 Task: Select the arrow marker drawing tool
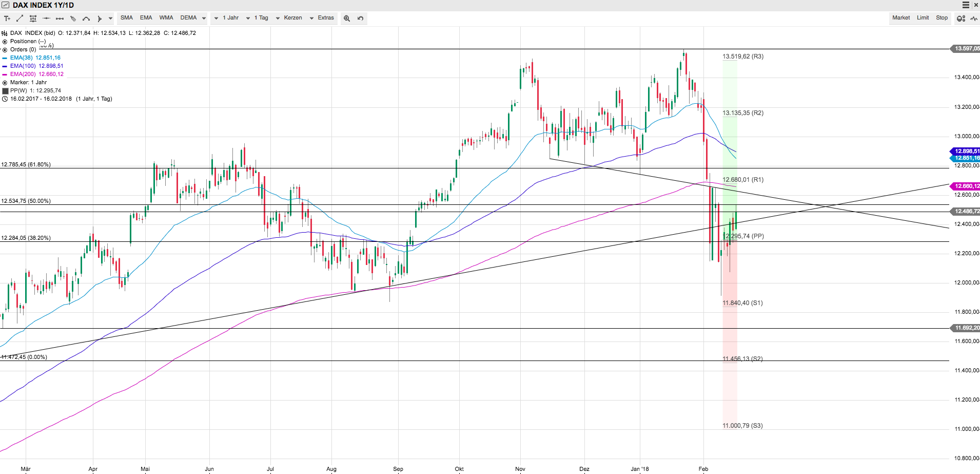click(x=100, y=18)
